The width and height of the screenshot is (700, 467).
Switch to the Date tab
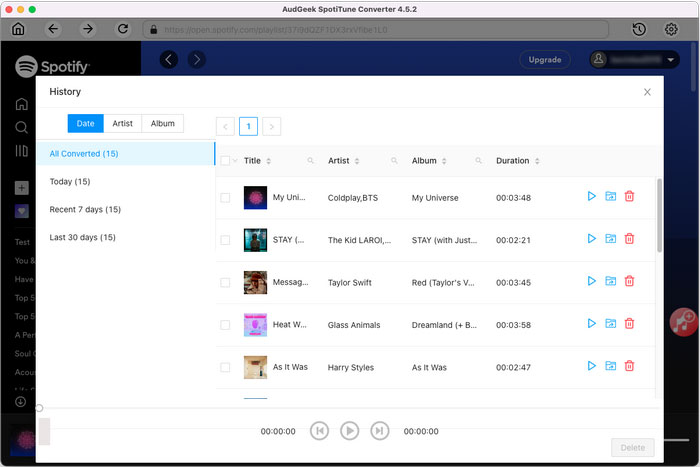[85, 124]
